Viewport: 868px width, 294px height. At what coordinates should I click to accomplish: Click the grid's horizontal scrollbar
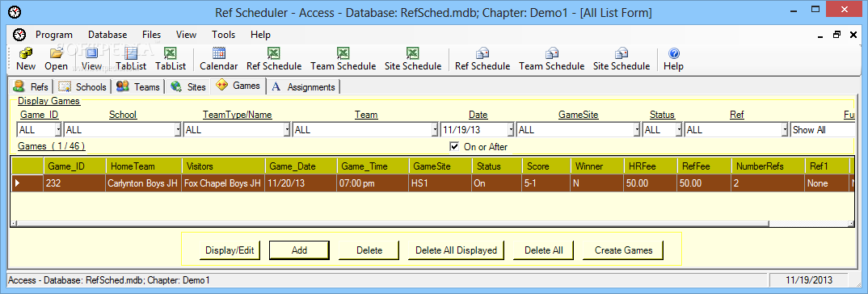393,224
